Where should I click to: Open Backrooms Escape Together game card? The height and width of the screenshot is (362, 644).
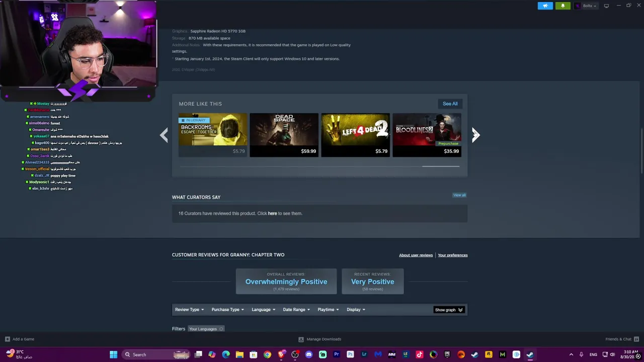213,135
